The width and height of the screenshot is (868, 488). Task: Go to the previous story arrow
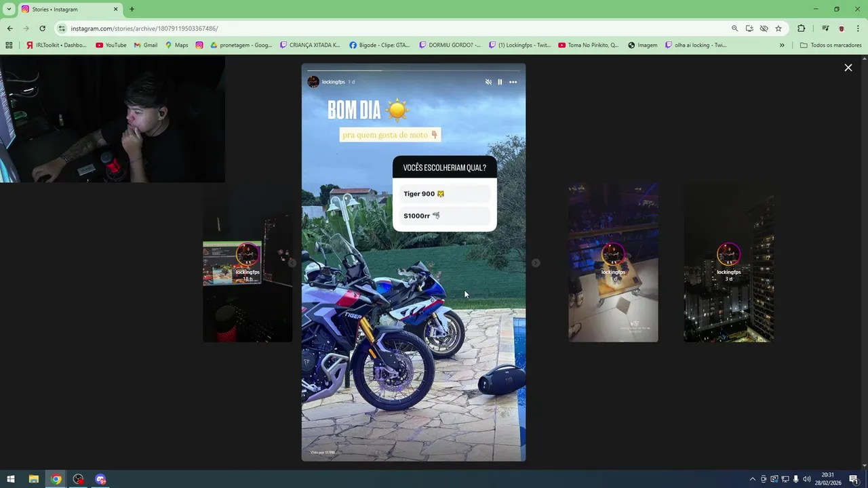click(x=292, y=263)
